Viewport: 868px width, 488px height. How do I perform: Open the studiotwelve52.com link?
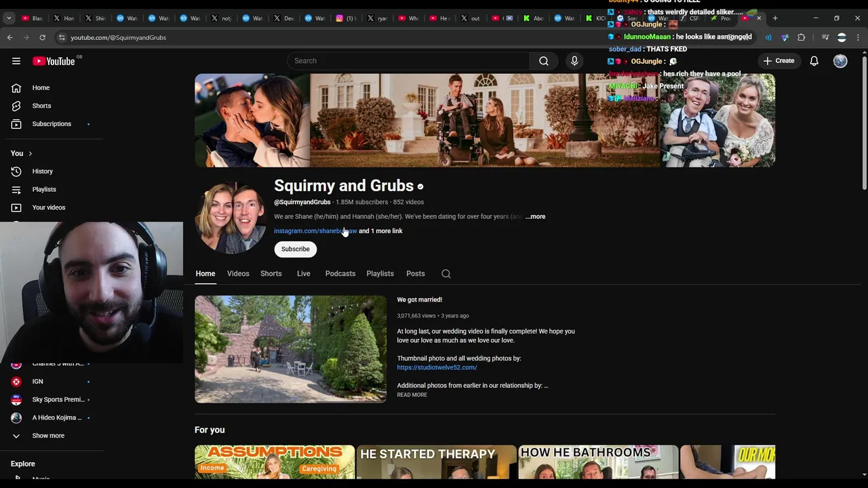tap(437, 367)
